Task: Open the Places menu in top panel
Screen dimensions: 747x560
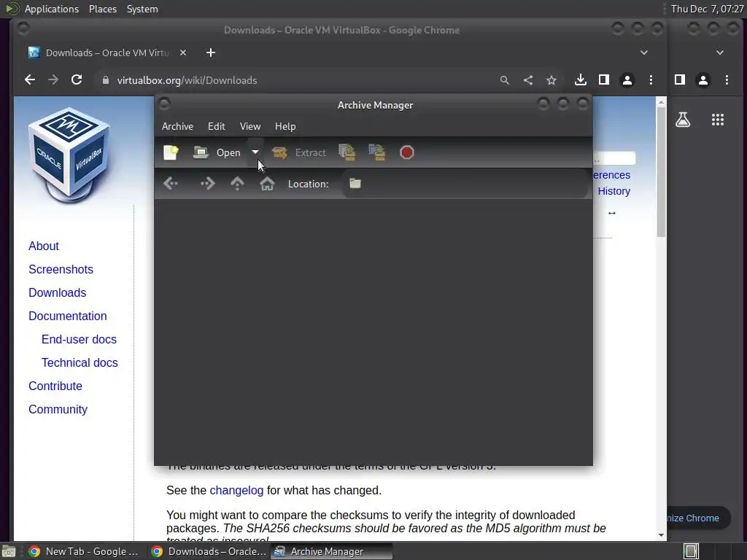Action: 103,9
